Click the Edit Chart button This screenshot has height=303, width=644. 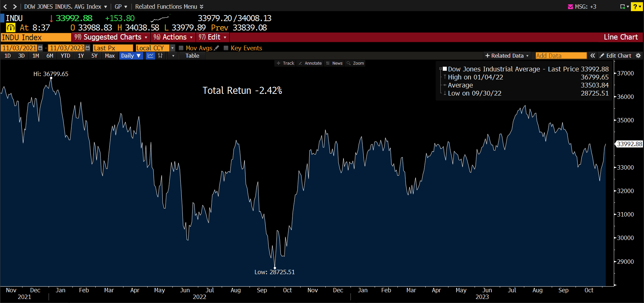pyautogui.click(x=616, y=56)
